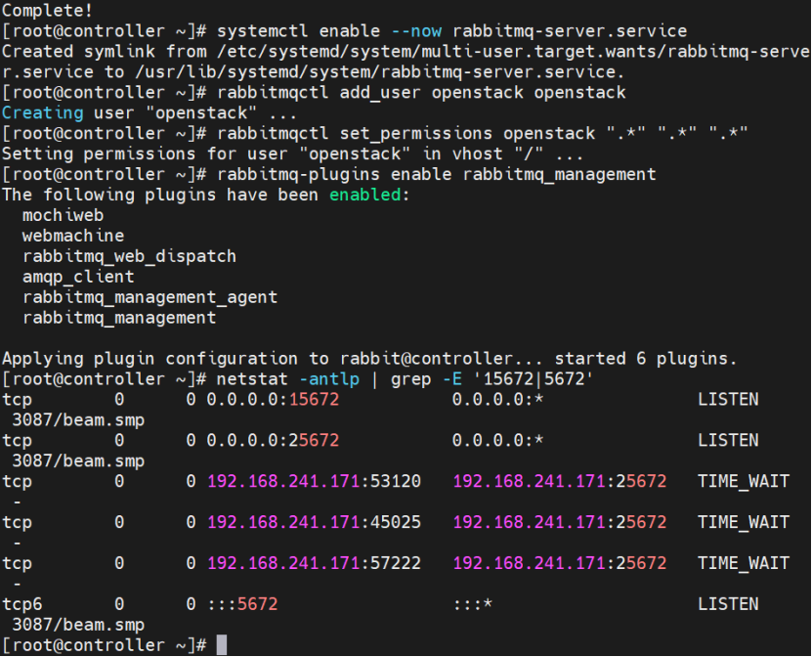Screen dimensions: 812x657
Task: Click the cyan "Creating" word
Action: (x=42, y=113)
